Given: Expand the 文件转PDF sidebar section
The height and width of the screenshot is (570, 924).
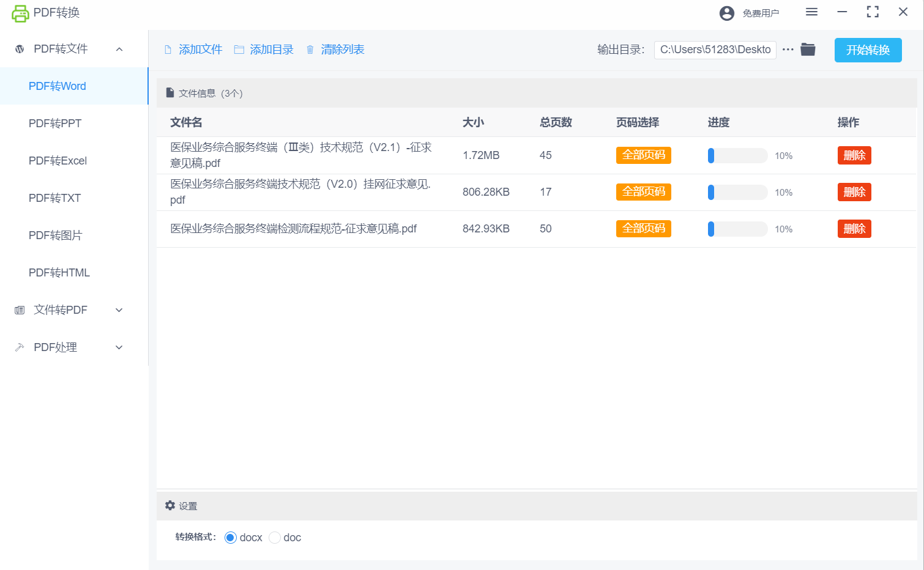Looking at the screenshot, I should click(119, 310).
